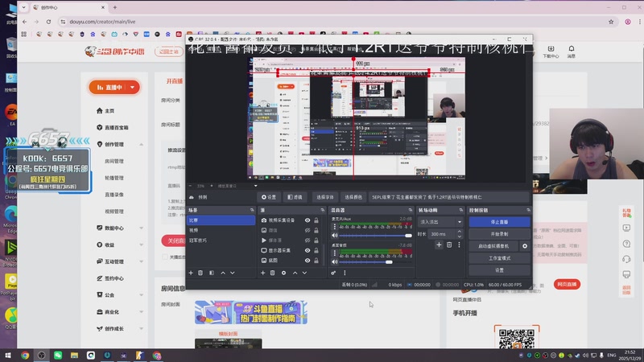Open mixer toolbar three-dot menu
644x362 pixels.
click(345, 273)
